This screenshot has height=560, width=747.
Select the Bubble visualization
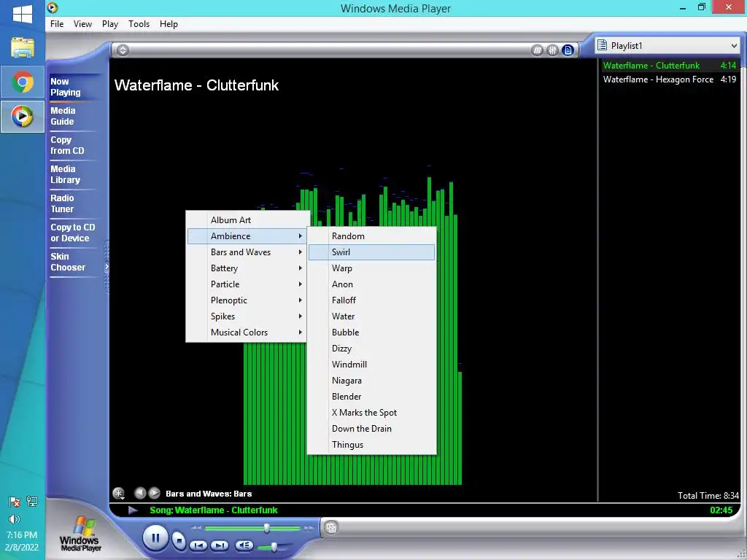click(371, 332)
